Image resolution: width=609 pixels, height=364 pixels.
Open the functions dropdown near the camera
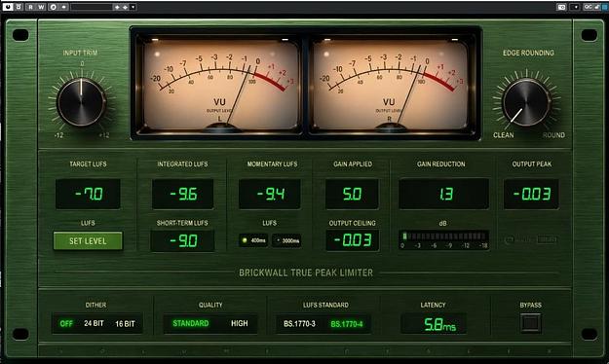(x=575, y=7)
